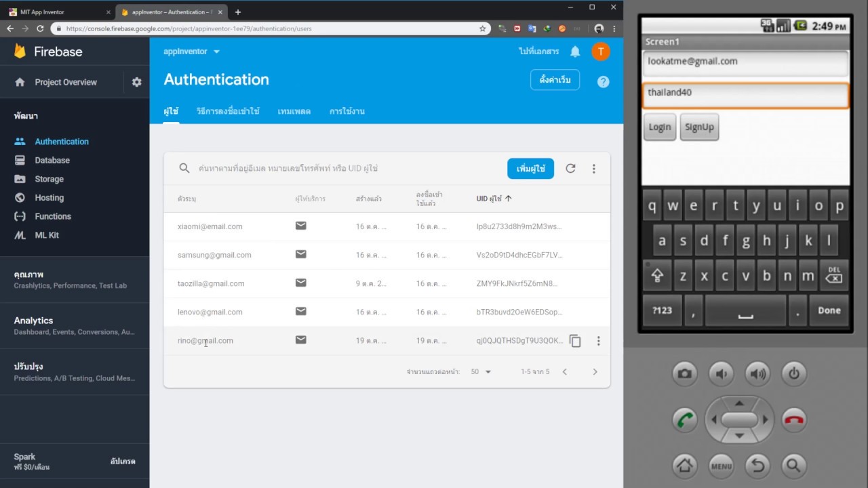Image resolution: width=868 pixels, height=488 pixels.
Task: Open the Chrome menu three dots
Action: pyautogui.click(x=614, y=28)
